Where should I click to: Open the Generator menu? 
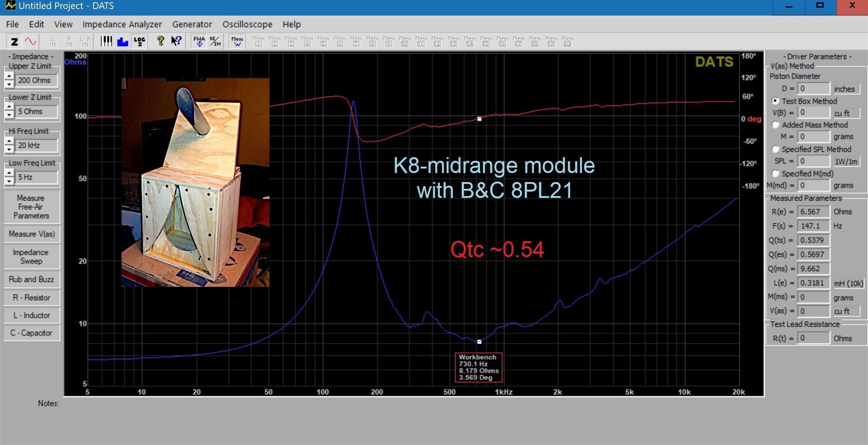point(192,24)
